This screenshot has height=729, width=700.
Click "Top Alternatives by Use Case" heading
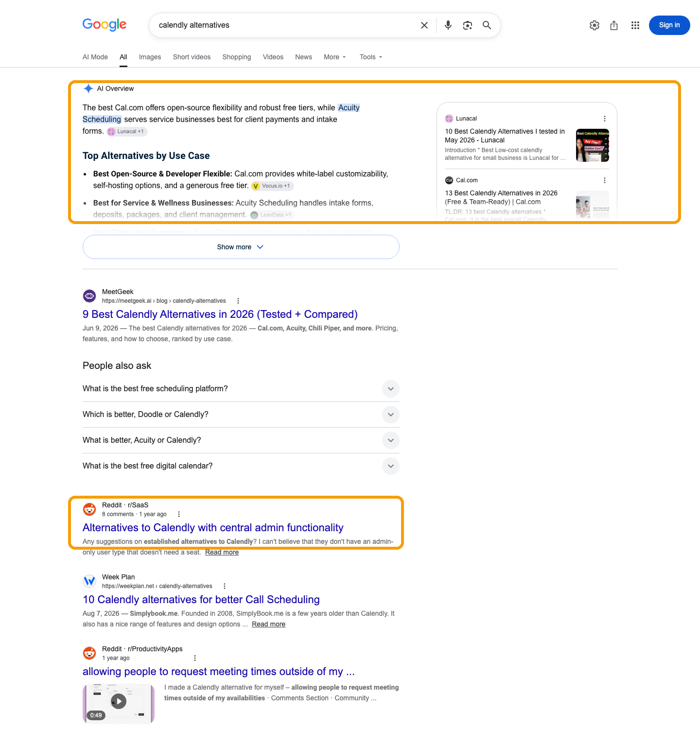[x=146, y=156]
